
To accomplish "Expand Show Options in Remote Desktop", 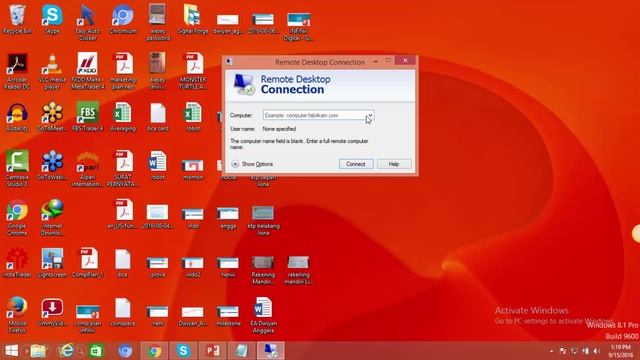I will click(x=252, y=164).
